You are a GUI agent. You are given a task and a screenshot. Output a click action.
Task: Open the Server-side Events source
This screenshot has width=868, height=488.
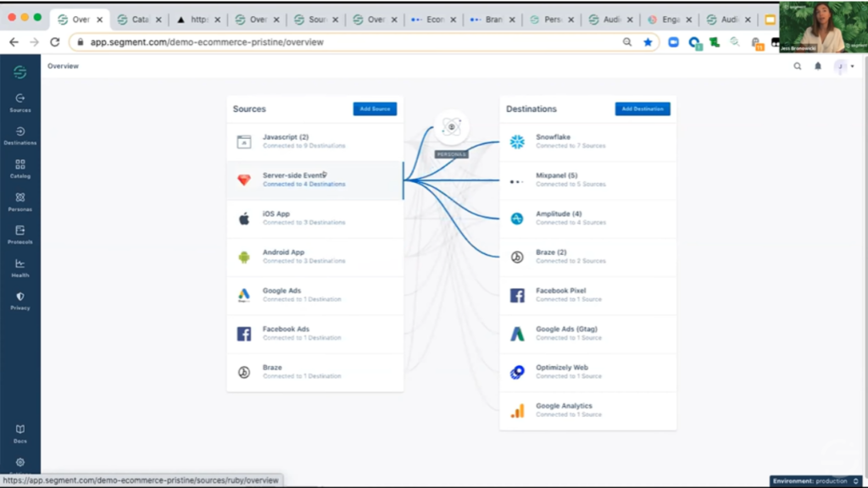coord(315,180)
